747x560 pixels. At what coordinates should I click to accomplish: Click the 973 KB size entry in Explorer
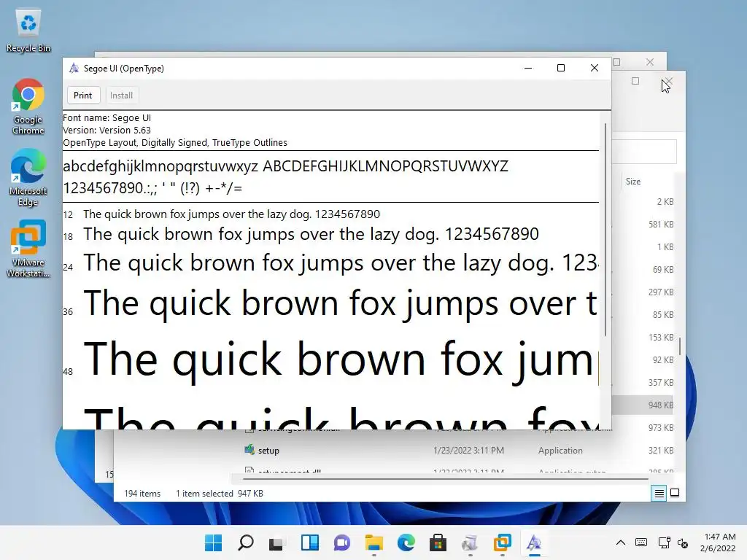click(x=661, y=427)
